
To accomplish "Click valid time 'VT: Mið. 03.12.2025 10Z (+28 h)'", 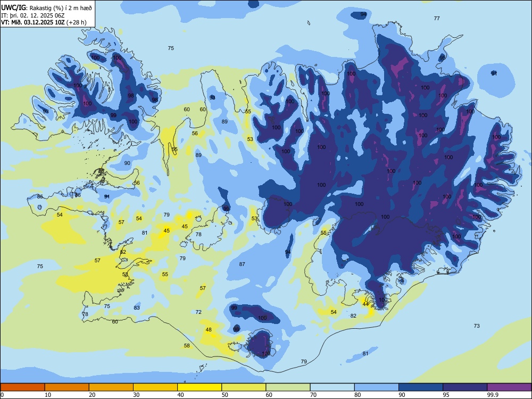I will point(44,22).
